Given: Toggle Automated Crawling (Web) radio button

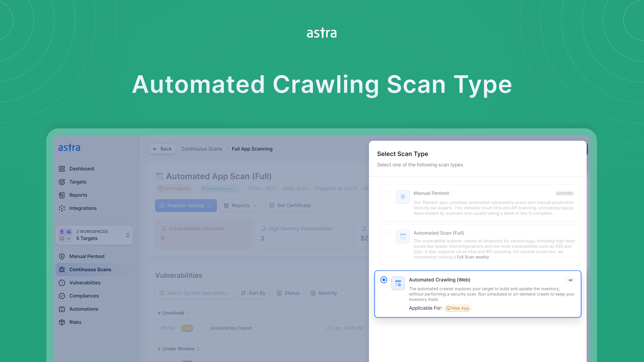Looking at the screenshot, I should 384,280.
